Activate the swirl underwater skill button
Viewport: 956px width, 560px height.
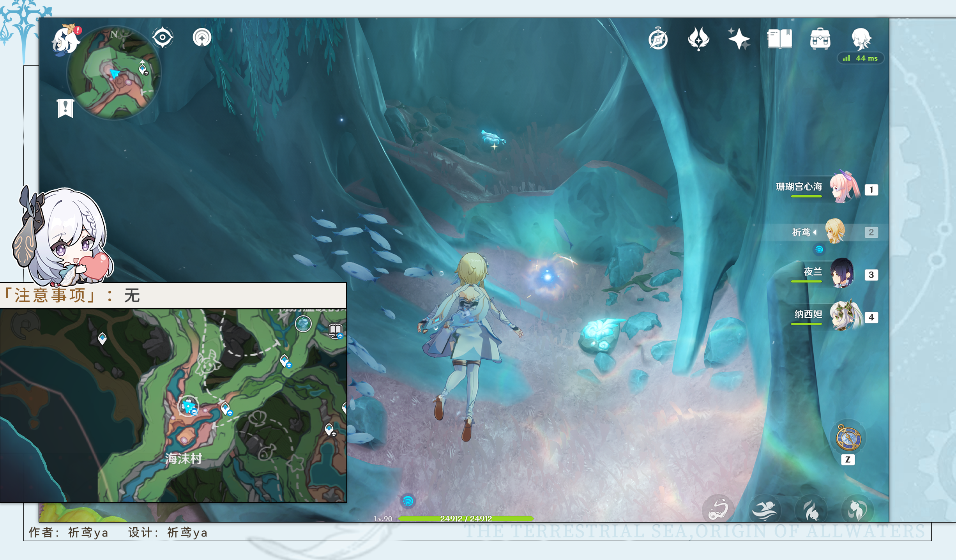(x=718, y=509)
